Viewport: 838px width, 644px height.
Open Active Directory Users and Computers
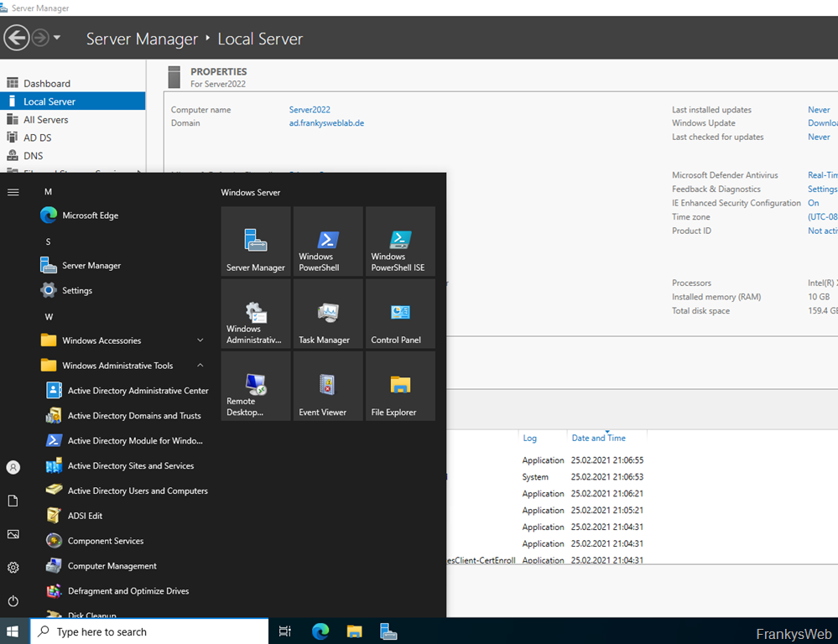138,491
